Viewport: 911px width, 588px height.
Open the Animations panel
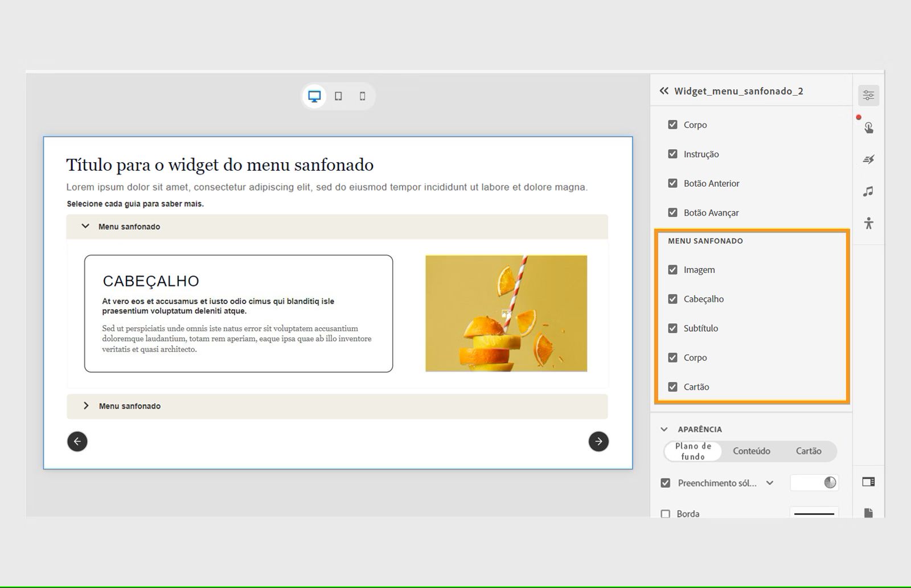click(868, 159)
